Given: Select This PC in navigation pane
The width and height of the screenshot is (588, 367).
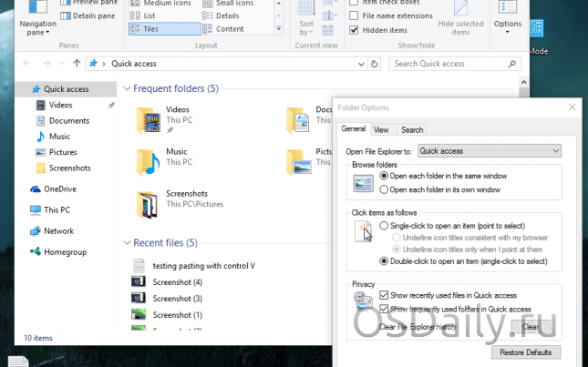Looking at the screenshot, I should [x=57, y=209].
